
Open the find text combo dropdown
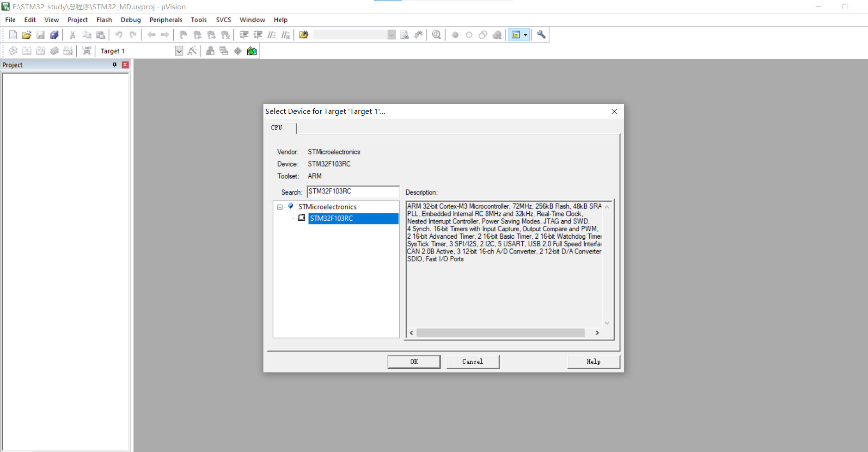(391, 35)
